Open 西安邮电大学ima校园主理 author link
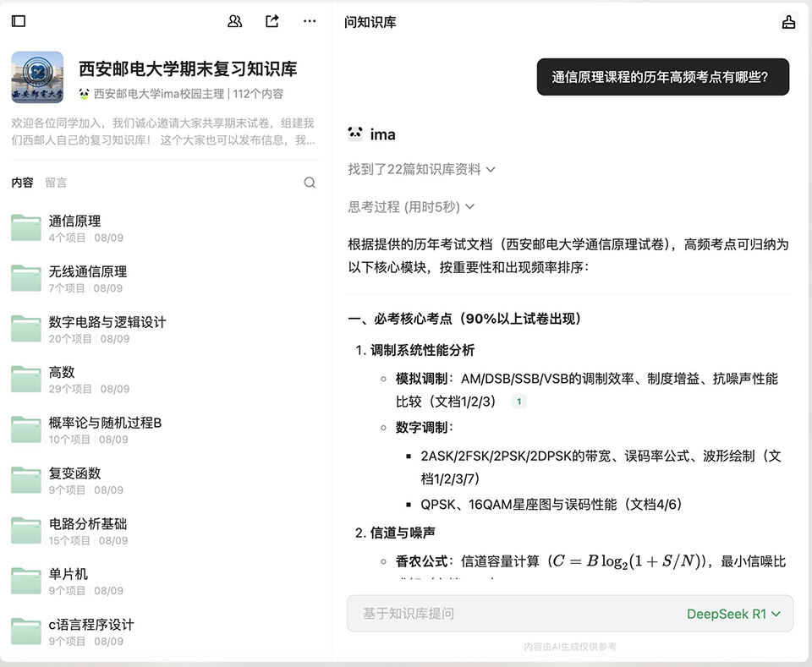 coord(158,94)
